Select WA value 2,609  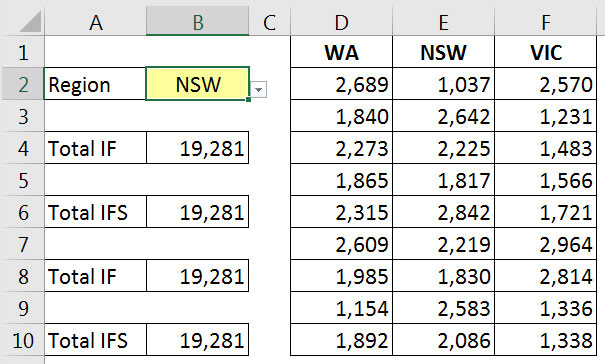pyautogui.click(x=341, y=244)
